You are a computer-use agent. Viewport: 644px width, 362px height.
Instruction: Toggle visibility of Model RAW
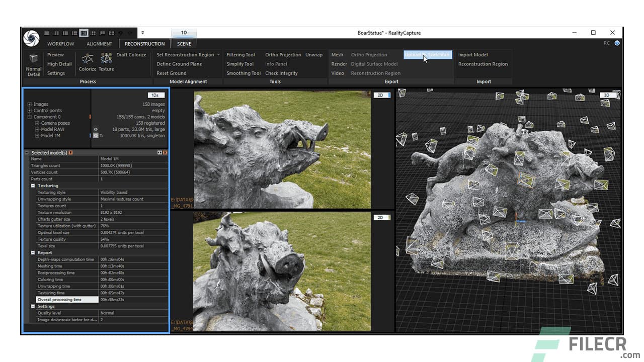click(96, 129)
